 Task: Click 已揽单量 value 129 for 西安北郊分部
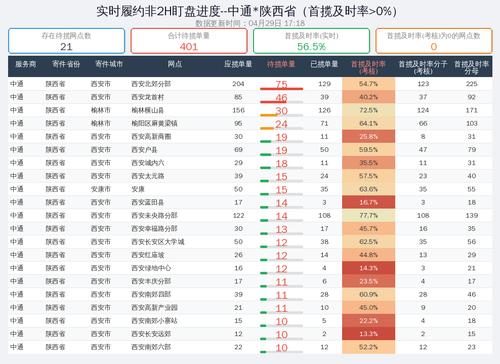(324, 84)
